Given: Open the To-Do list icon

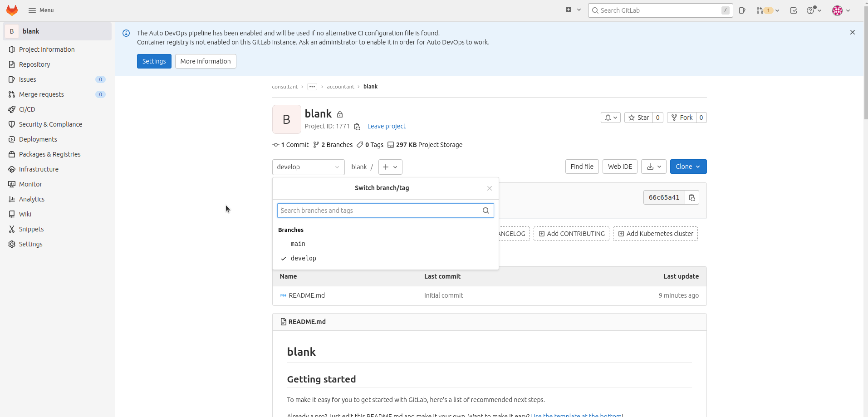Looking at the screenshot, I should point(794,10).
